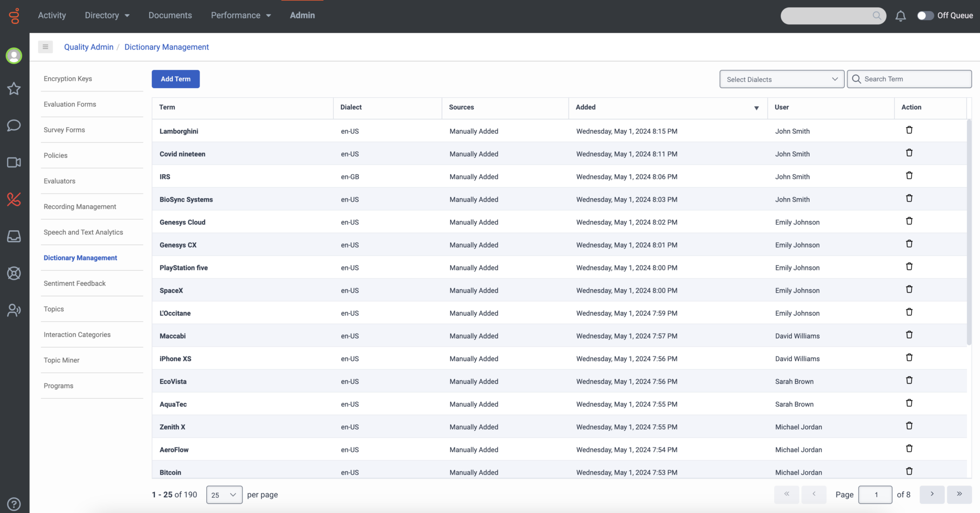
Task: Open the Genesys logo home icon
Action: point(14,15)
